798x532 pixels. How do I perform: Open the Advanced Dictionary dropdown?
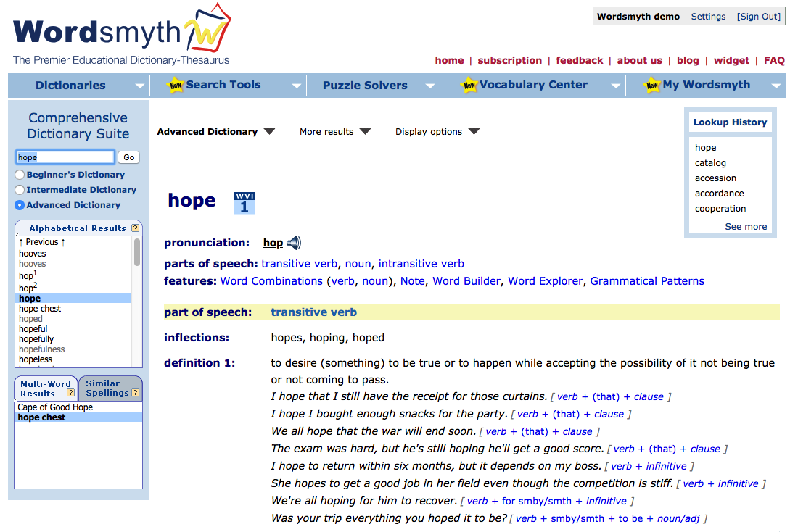(x=215, y=132)
